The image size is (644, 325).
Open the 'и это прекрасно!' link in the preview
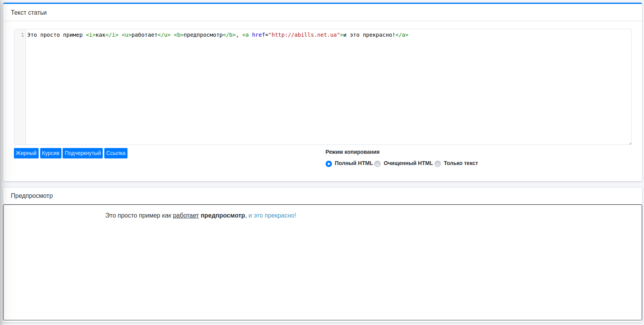click(272, 216)
